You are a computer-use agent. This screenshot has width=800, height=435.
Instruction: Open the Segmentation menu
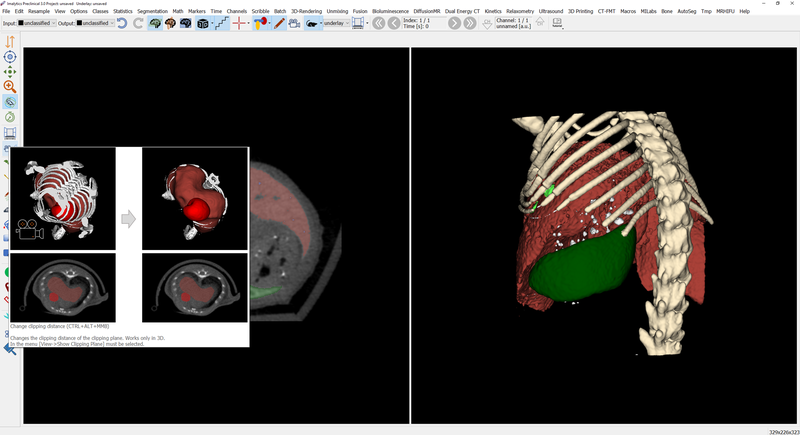[152, 11]
